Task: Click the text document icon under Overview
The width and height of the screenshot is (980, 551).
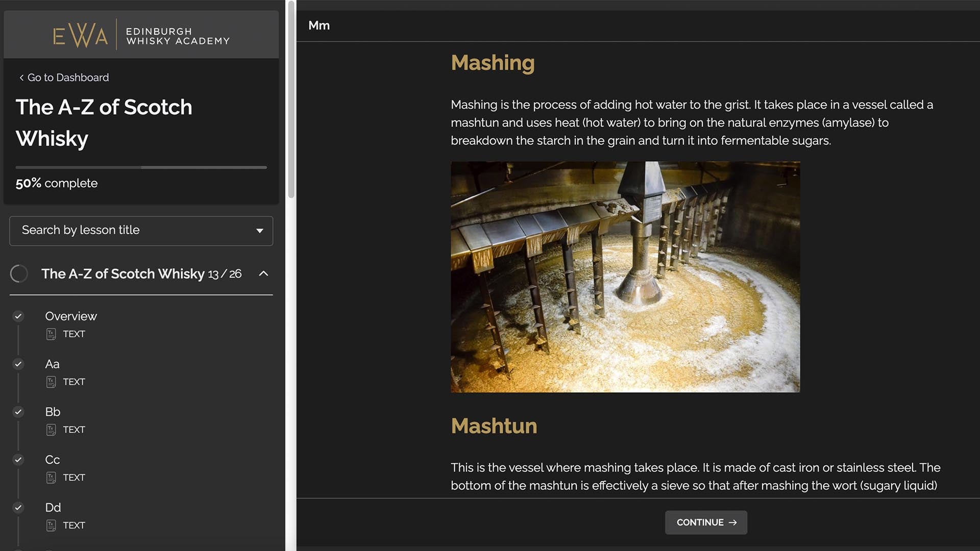Action: click(x=51, y=334)
